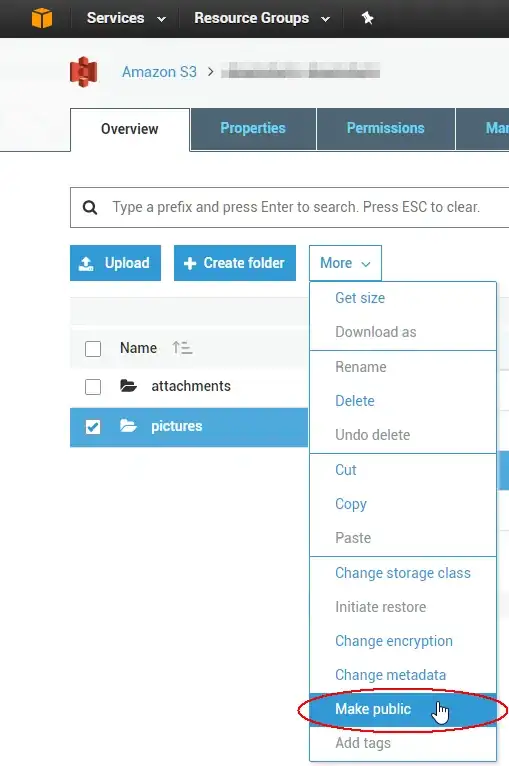Screen dimensions: 509x766
Task: Click the red Amazon S3 service icon
Action: tap(84, 72)
